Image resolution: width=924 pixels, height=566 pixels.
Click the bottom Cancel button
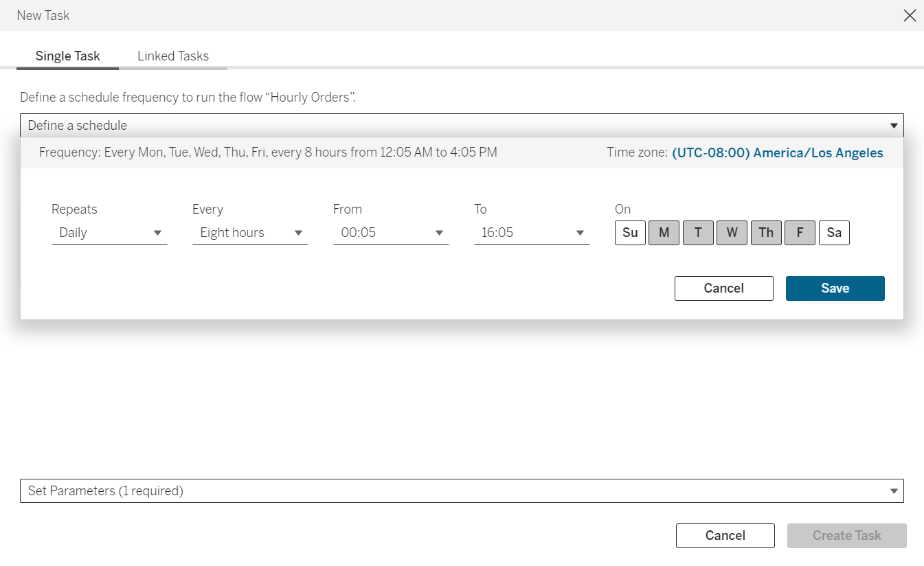click(x=725, y=536)
